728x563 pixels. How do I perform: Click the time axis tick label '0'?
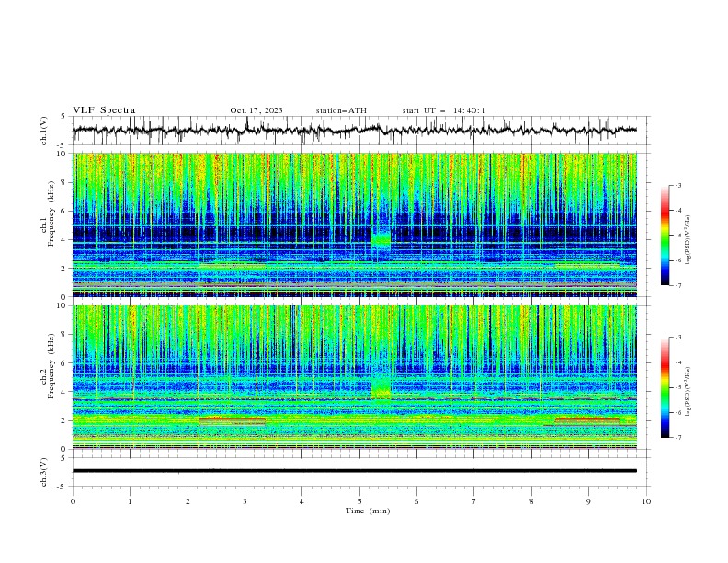[x=73, y=501]
